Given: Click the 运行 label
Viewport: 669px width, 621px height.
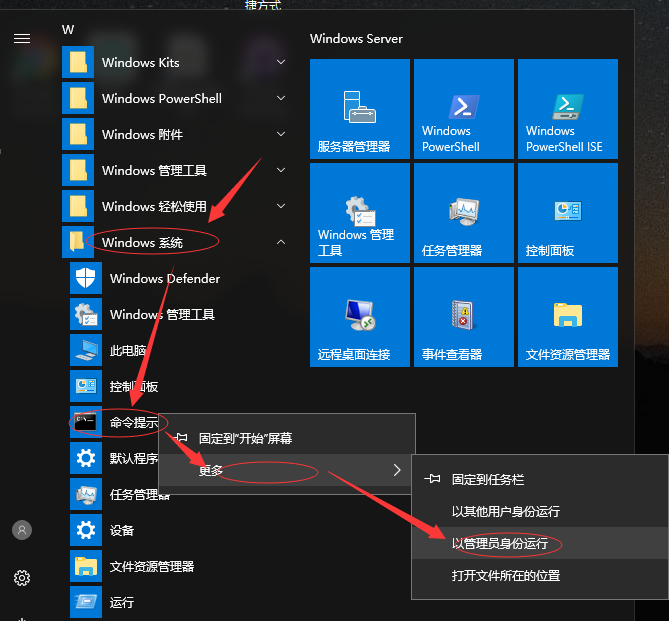Looking at the screenshot, I should (x=122, y=602).
